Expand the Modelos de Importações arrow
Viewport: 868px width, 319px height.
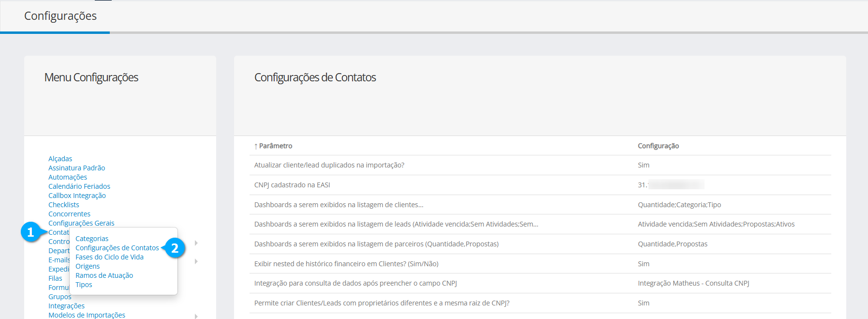196,316
